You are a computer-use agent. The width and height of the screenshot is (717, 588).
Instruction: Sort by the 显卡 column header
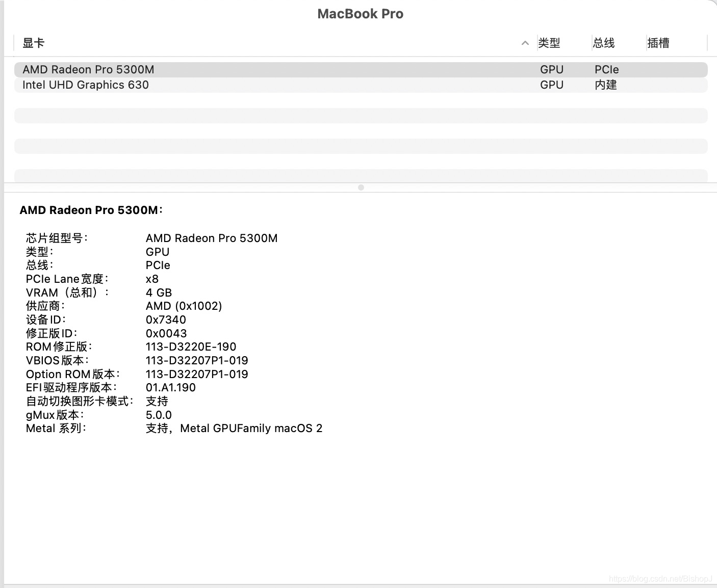(x=34, y=43)
